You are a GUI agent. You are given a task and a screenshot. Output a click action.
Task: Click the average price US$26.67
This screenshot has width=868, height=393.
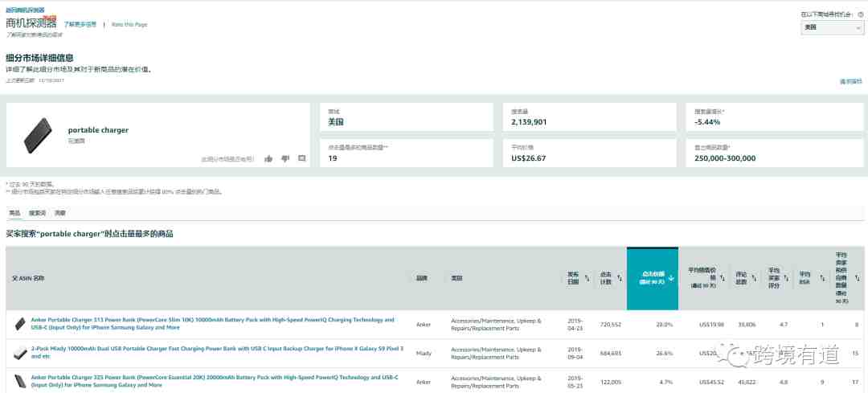point(528,158)
